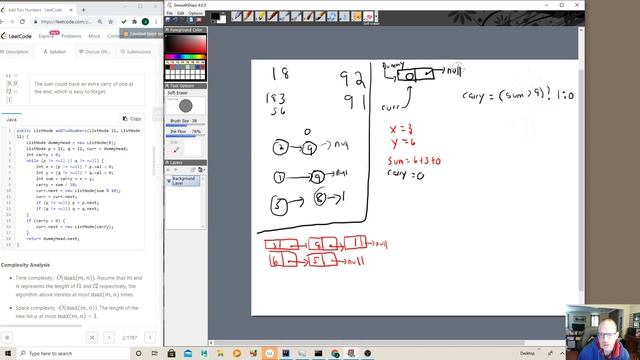
Task: Pick a shade in red gradient color box
Action: tap(186, 44)
